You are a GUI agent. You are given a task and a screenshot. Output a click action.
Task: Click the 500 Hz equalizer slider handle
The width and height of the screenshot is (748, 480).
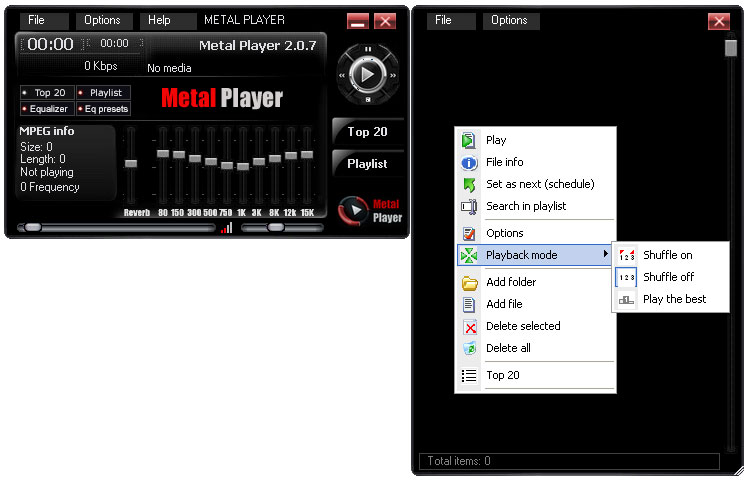(x=211, y=162)
